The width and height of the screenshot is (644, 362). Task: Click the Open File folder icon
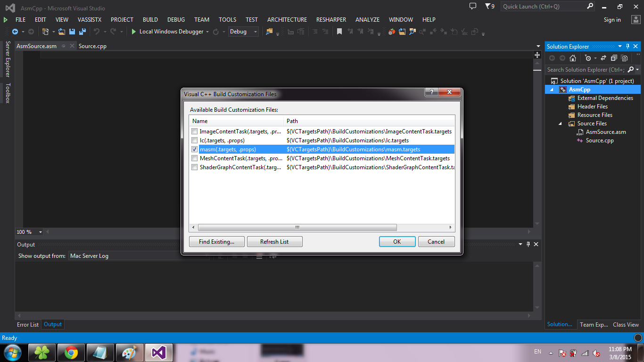63,32
